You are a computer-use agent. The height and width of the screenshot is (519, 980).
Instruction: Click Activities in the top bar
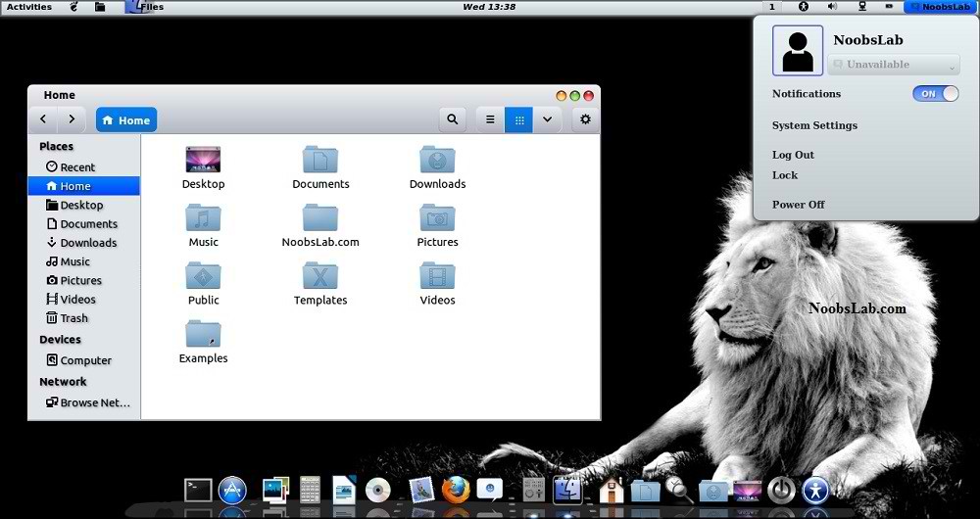click(28, 7)
